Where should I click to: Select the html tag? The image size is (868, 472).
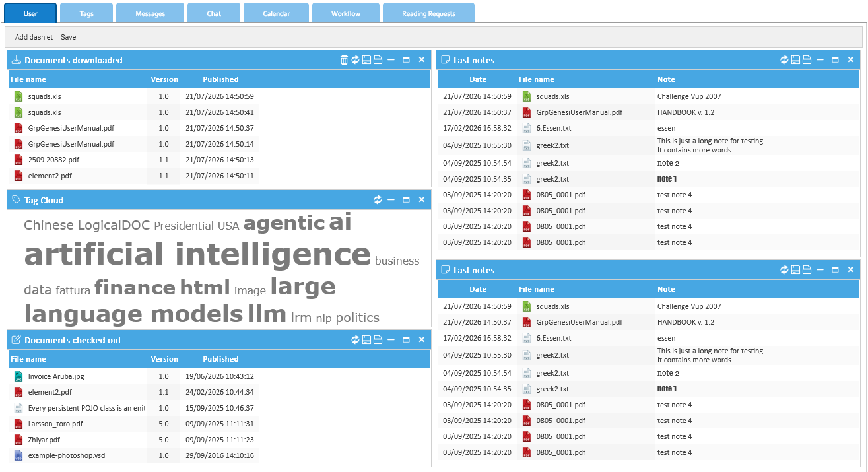click(x=205, y=287)
